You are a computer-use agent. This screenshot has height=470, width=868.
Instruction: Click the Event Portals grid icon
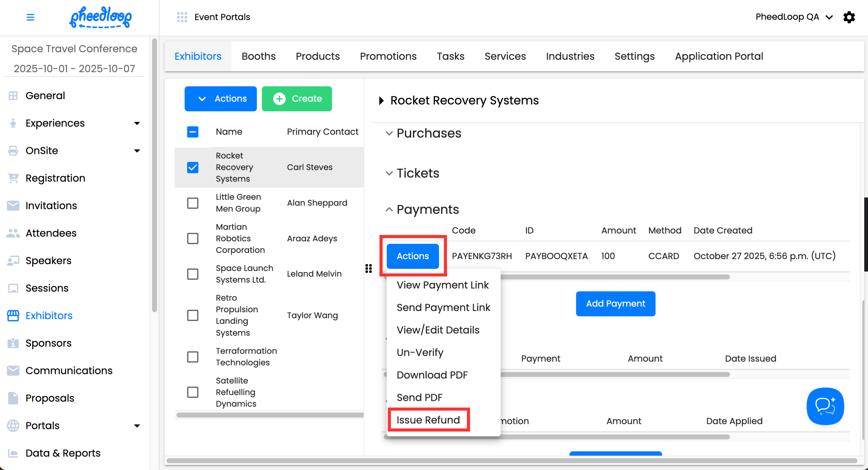click(182, 17)
